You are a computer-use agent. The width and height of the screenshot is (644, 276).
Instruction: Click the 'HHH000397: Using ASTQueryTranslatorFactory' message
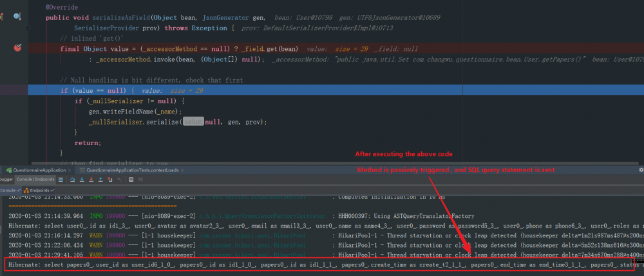coord(406,216)
